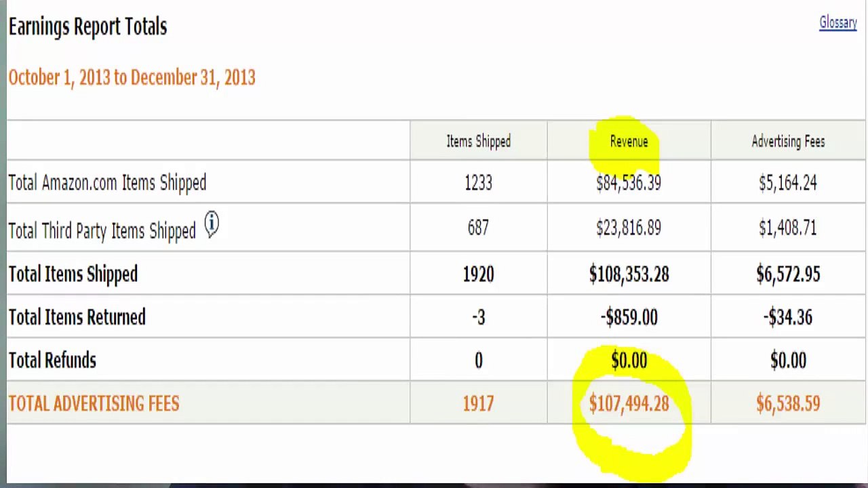Image resolution: width=868 pixels, height=488 pixels.
Task: Open the Glossary link
Action: [838, 23]
